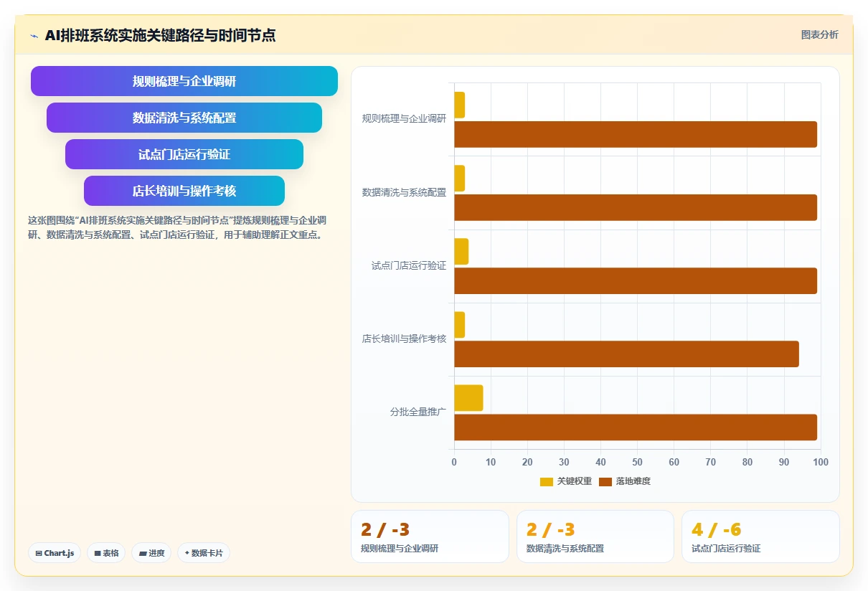Click the 数据卡片 tag
Image resolution: width=868 pixels, height=591 pixels.
pos(204,553)
